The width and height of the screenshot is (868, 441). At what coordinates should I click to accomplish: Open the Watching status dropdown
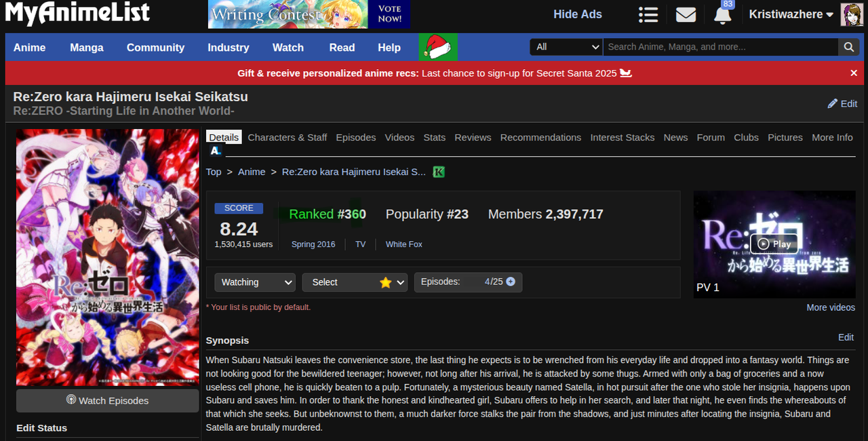click(x=255, y=282)
